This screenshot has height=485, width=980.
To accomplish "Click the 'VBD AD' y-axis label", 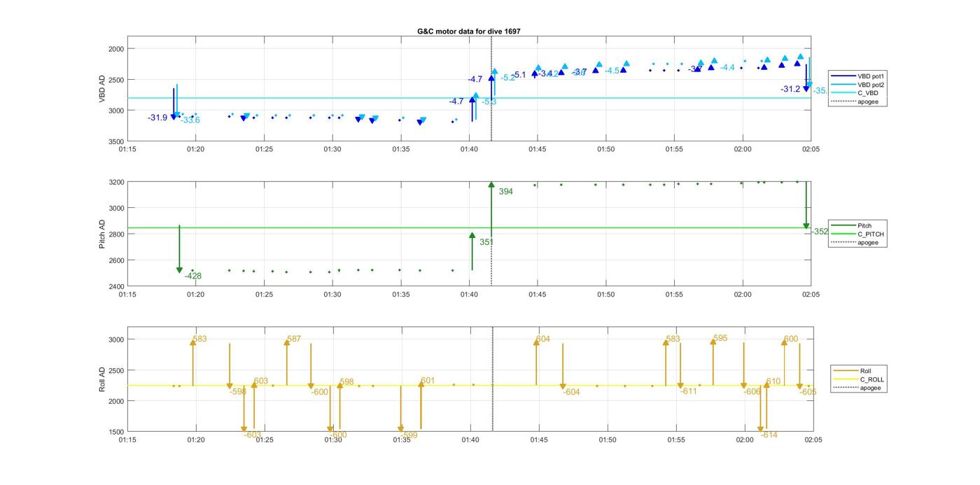I will tap(102, 89).
